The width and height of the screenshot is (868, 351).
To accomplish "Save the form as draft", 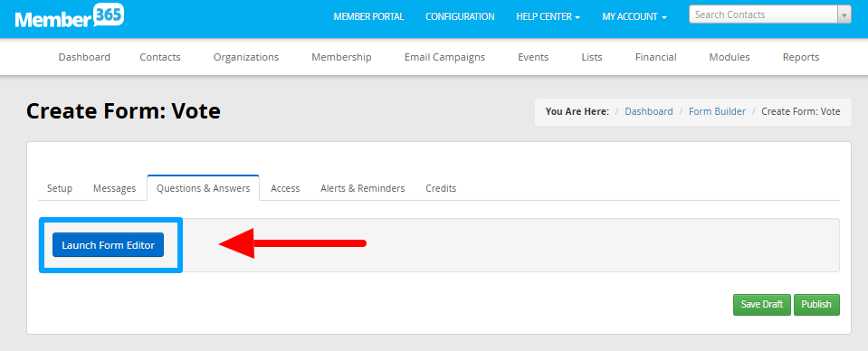I will tap(762, 305).
